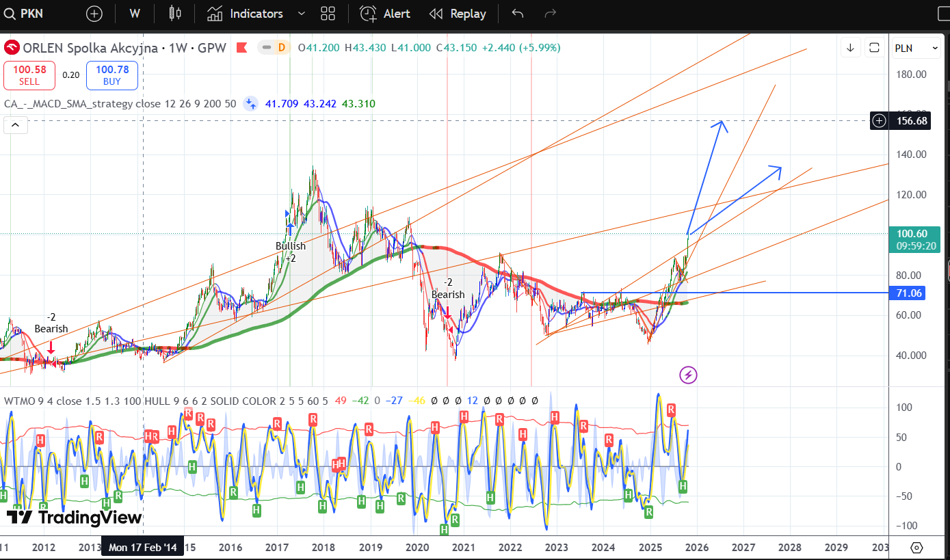950x560 pixels.
Task: Open the candlestick chart style selector
Action: tap(175, 14)
